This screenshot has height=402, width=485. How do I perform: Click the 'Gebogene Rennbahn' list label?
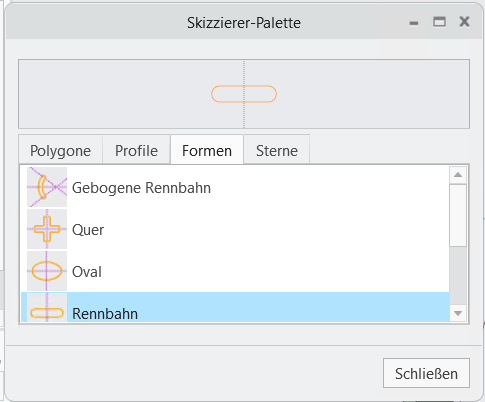pos(141,188)
